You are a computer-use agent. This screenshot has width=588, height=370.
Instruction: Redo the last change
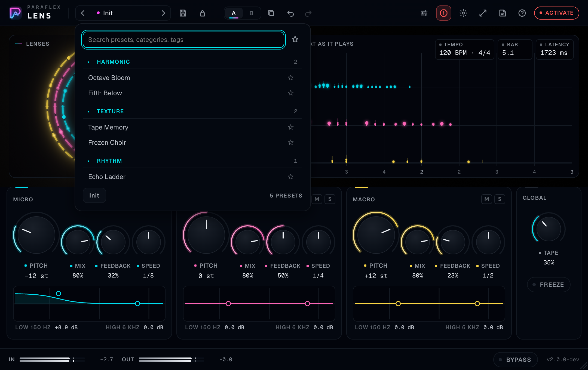[308, 13]
